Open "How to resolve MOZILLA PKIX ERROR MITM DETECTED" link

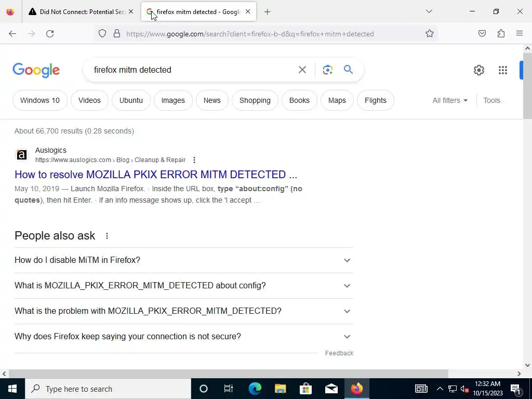(156, 175)
